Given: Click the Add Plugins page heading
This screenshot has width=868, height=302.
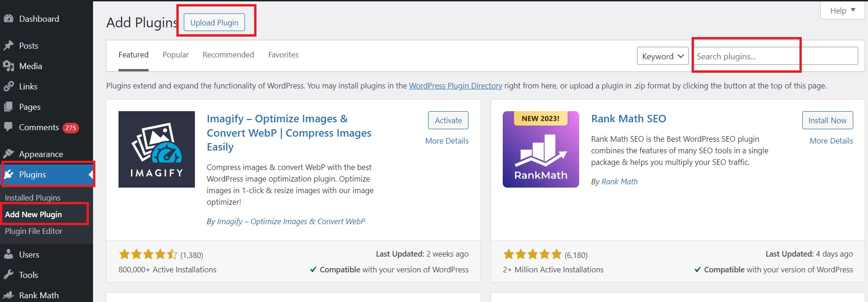Looking at the screenshot, I should (x=142, y=23).
